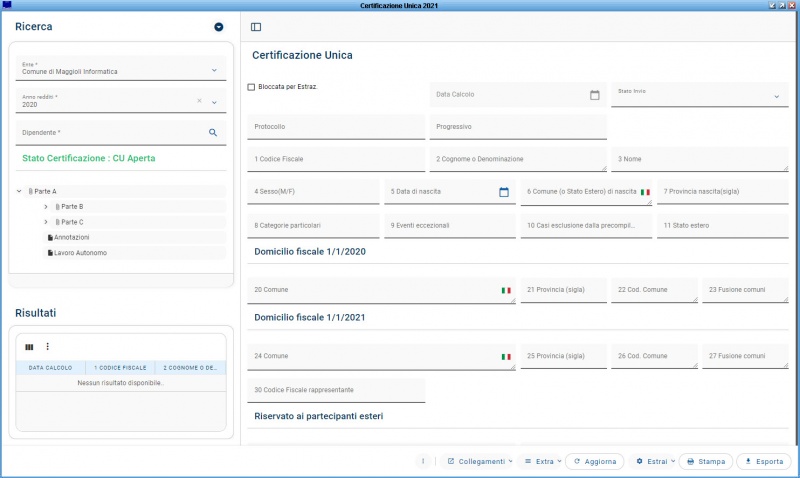The height and width of the screenshot is (478, 800).
Task: Click flag icon in 20 Comune field
Action: [x=506, y=290]
